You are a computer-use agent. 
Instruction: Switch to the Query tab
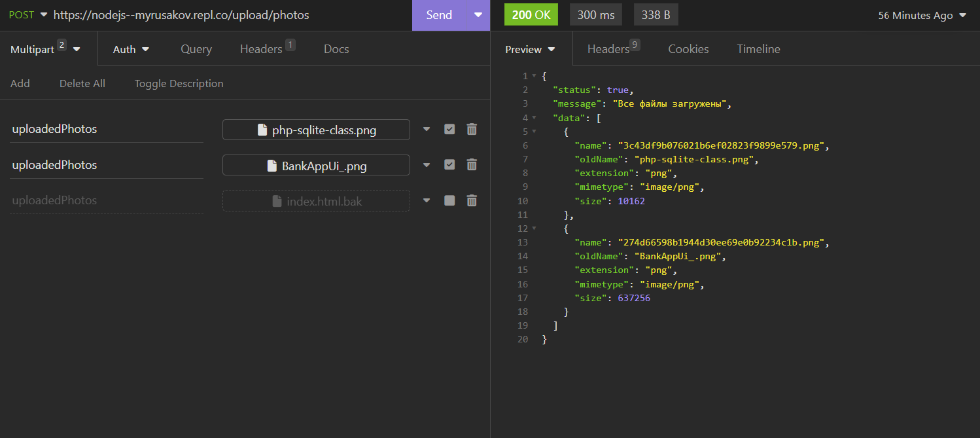coord(196,49)
